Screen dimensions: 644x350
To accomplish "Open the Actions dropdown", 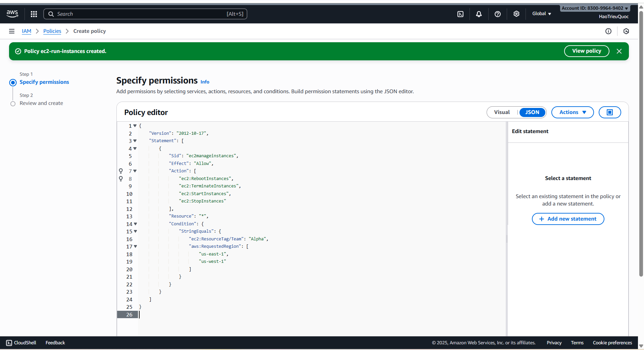I will 572,112.
